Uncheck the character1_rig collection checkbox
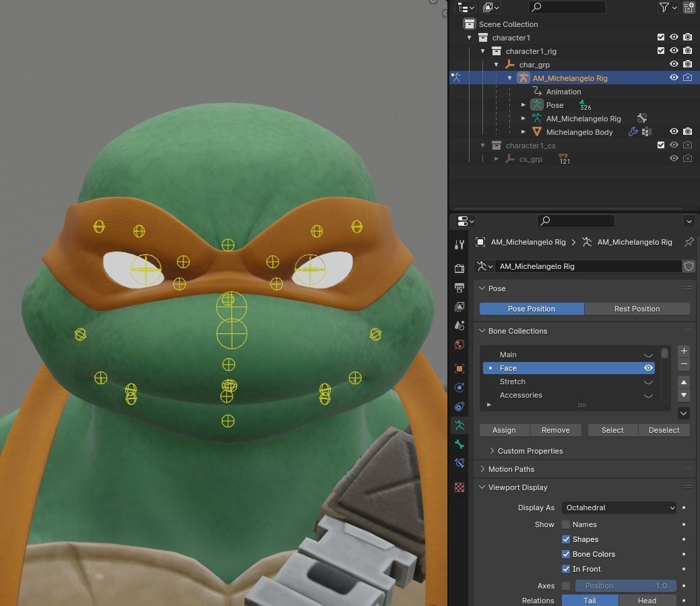The height and width of the screenshot is (606, 700). [661, 51]
